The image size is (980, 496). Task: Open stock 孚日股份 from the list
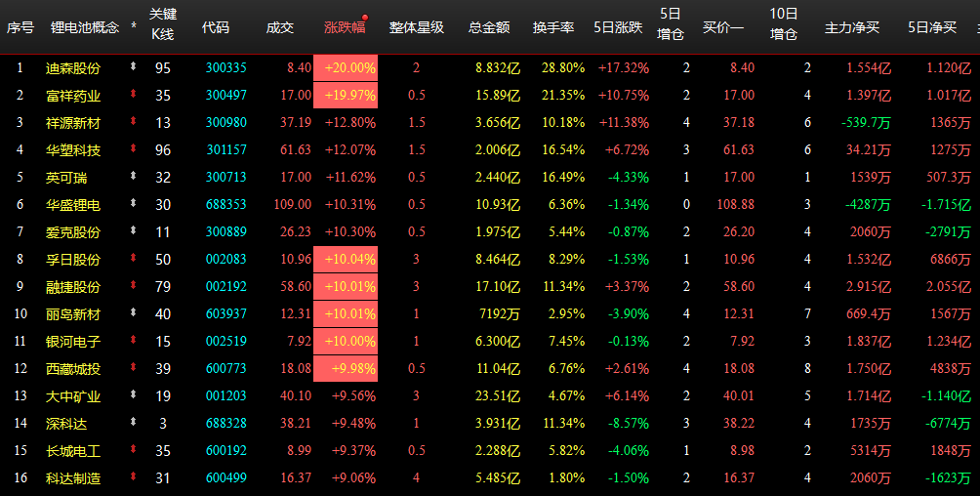coord(73,260)
